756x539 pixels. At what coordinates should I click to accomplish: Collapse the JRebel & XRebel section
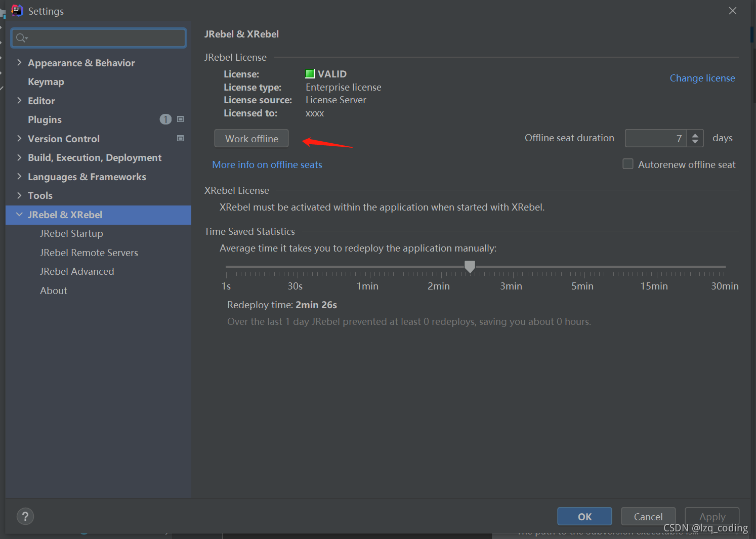tap(19, 215)
